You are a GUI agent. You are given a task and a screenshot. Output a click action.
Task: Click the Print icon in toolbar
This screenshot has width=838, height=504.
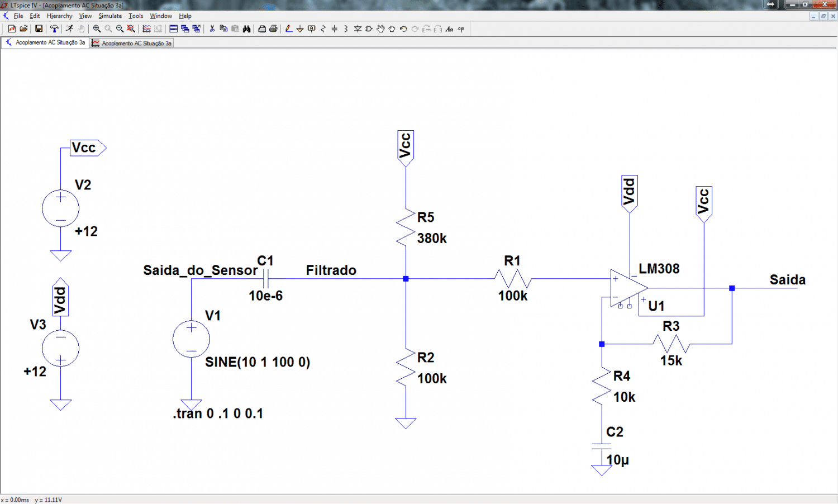pyautogui.click(x=273, y=28)
